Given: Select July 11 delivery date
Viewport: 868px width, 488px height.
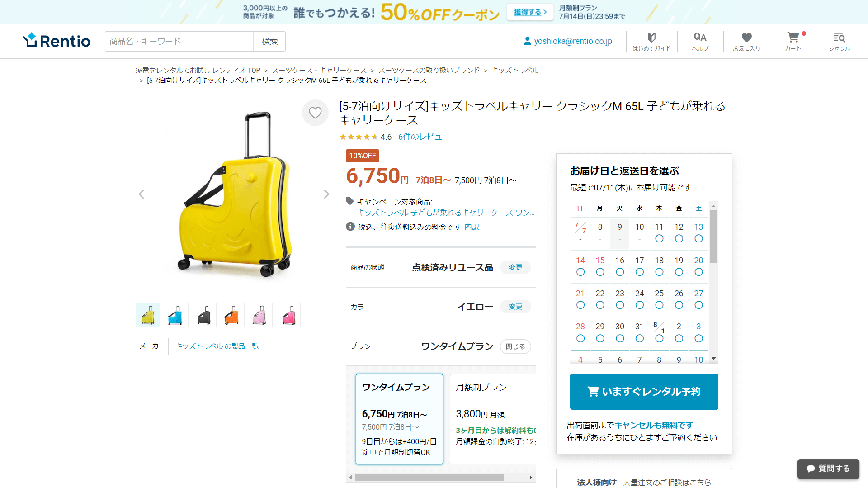Looking at the screenshot, I should click(659, 232).
